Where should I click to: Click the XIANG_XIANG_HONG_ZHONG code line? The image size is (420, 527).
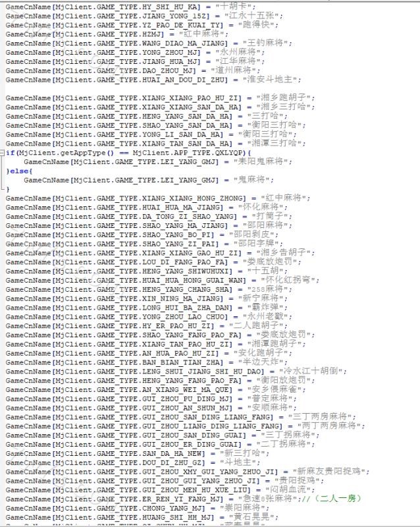(157, 198)
